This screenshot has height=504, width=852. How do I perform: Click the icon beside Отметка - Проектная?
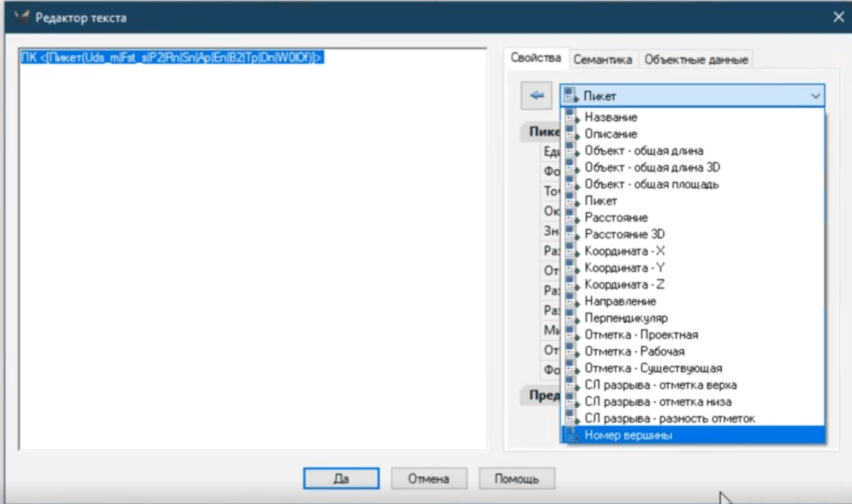[573, 335]
